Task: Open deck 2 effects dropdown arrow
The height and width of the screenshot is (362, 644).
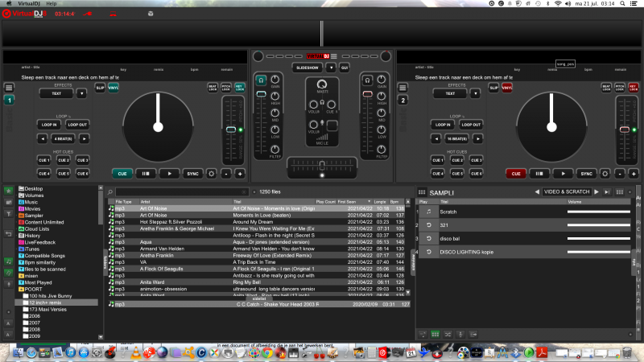Action: tap(475, 93)
